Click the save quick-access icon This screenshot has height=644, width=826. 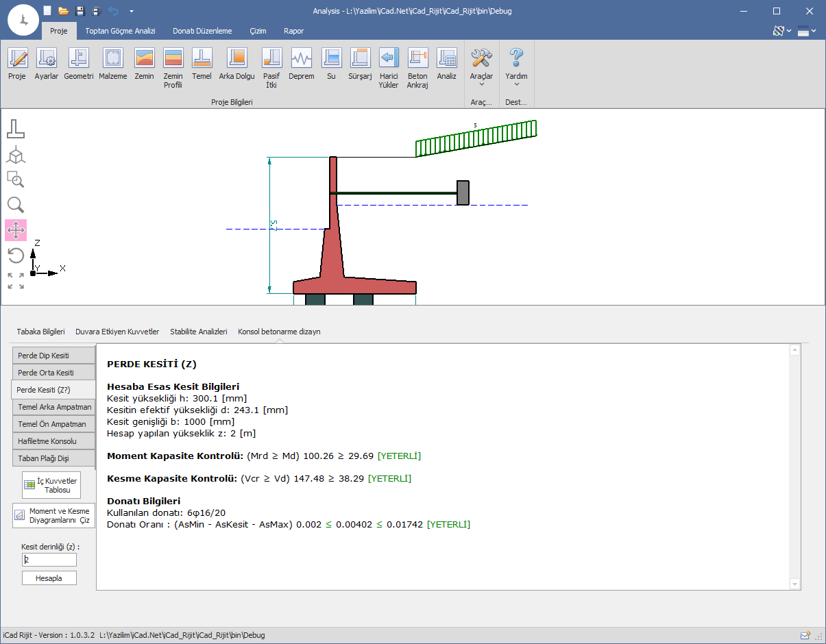coord(80,11)
